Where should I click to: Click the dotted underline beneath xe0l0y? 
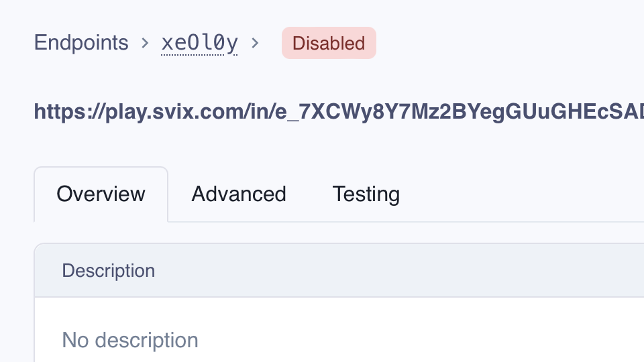(x=199, y=55)
